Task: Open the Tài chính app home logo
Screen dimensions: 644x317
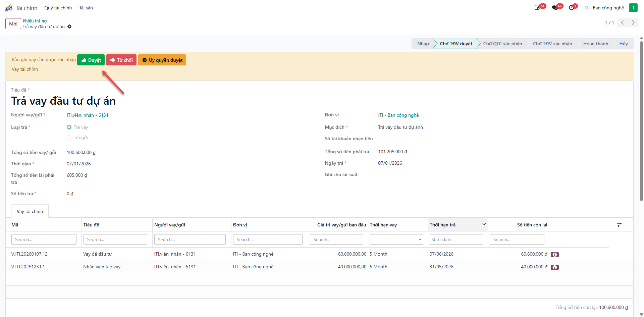Action: [x=9, y=8]
